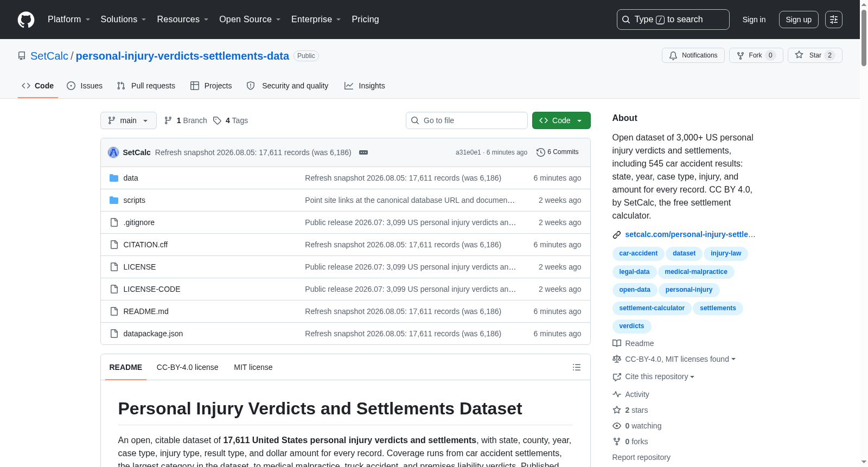The width and height of the screenshot is (868, 467).
Task: Select the car-accident topic tag
Action: tap(638, 253)
